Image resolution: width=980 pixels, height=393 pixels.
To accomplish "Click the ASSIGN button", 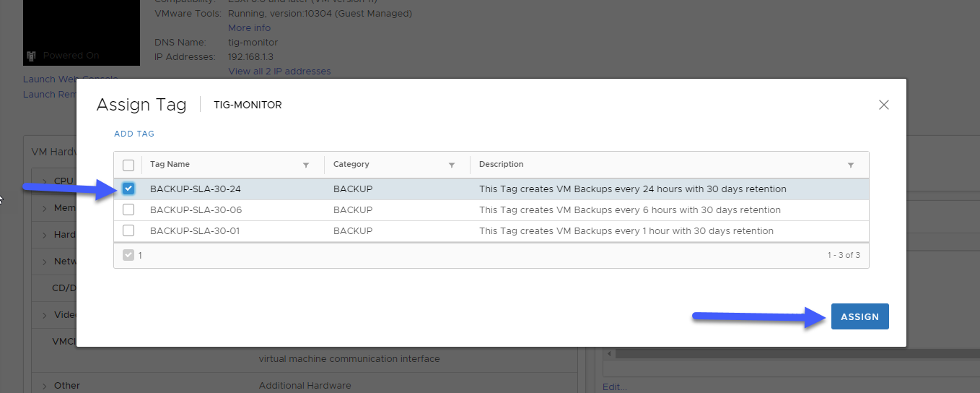I will coord(859,316).
